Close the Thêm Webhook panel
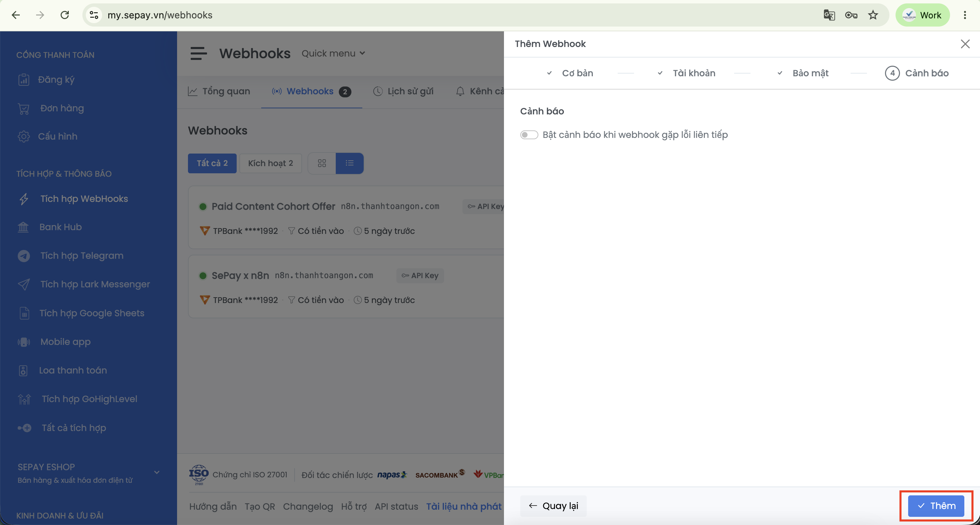This screenshot has height=525, width=980. [x=965, y=44]
